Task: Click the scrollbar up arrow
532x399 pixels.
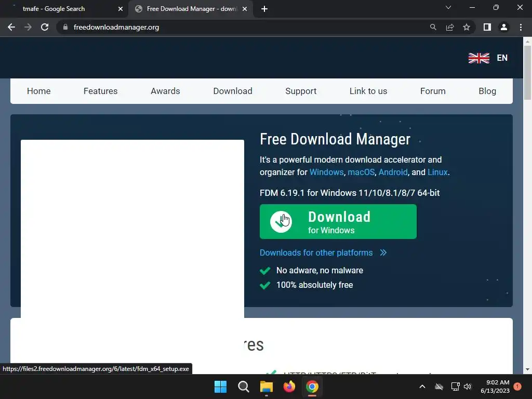Action: [x=527, y=42]
